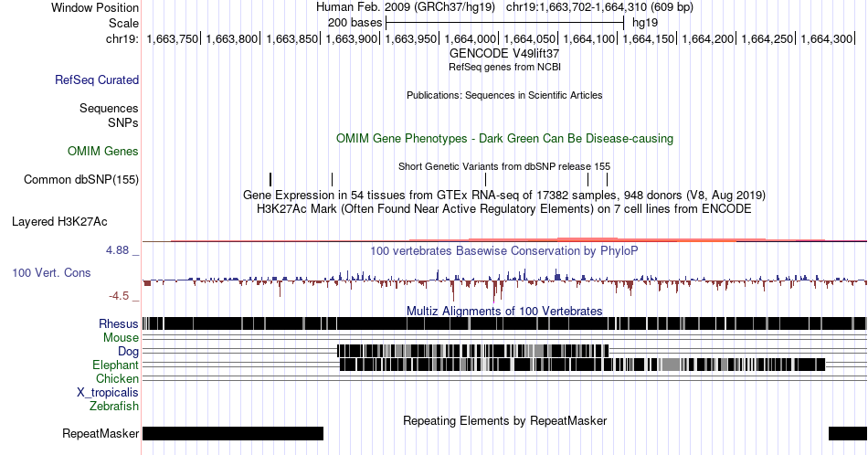The image size is (868, 455).
Task: Click the Sequences label
Action: [x=109, y=108]
